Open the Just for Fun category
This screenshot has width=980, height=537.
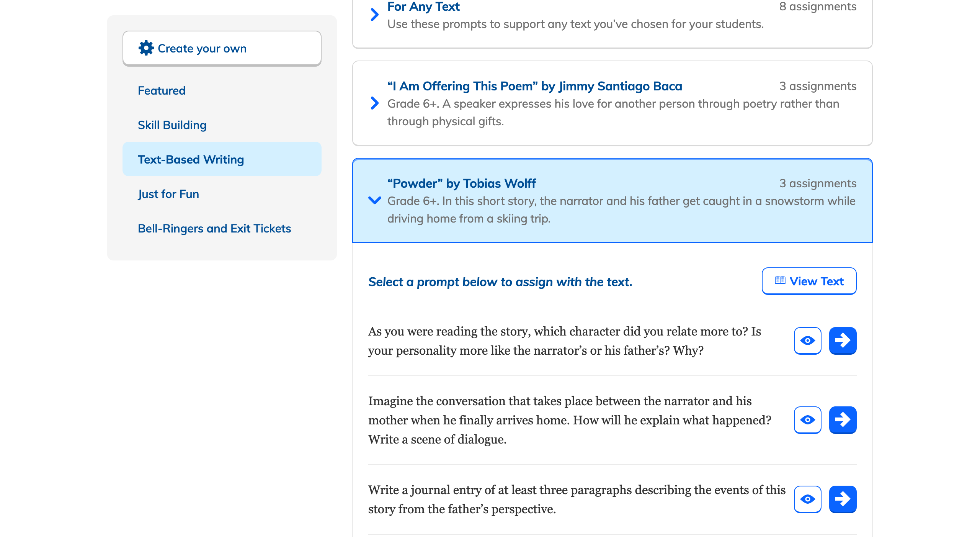tap(168, 194)
